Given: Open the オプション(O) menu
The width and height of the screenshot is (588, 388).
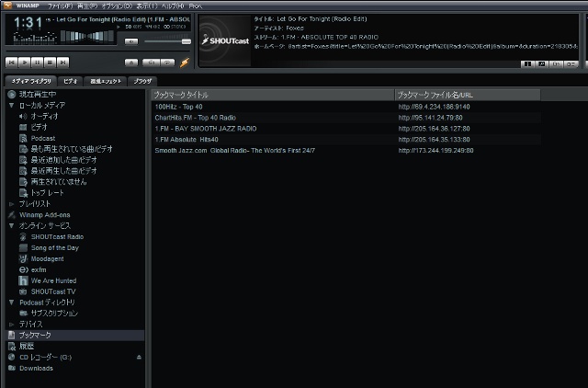Looking at the screenshot, I should click(117, 6).
